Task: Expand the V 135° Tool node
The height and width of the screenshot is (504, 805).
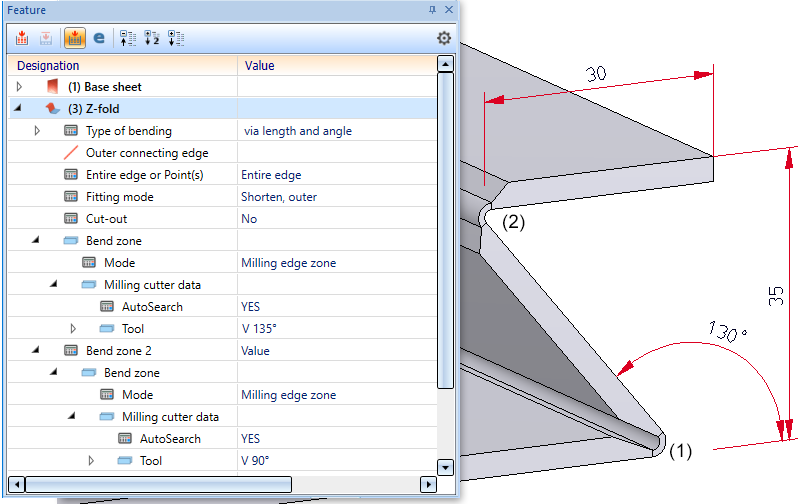Action: 73,329
